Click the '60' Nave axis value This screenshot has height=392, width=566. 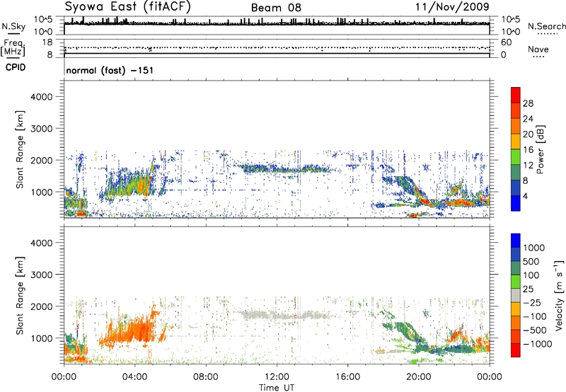coord(507,42)
